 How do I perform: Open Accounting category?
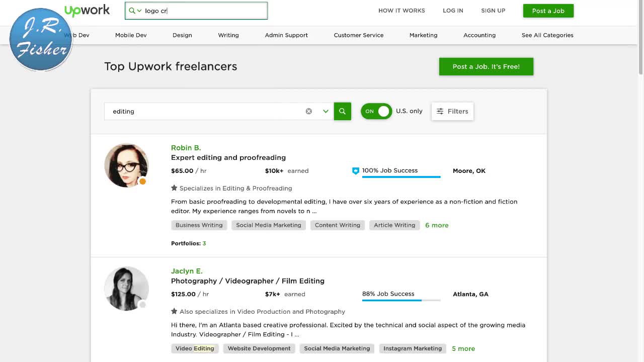click(479, 35)
